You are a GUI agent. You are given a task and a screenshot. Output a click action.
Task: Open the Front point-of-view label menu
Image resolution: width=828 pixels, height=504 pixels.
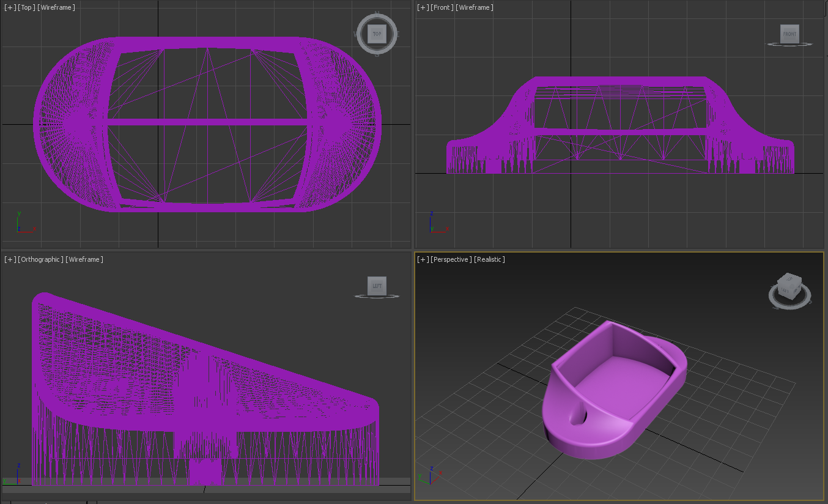pos(442,7)
